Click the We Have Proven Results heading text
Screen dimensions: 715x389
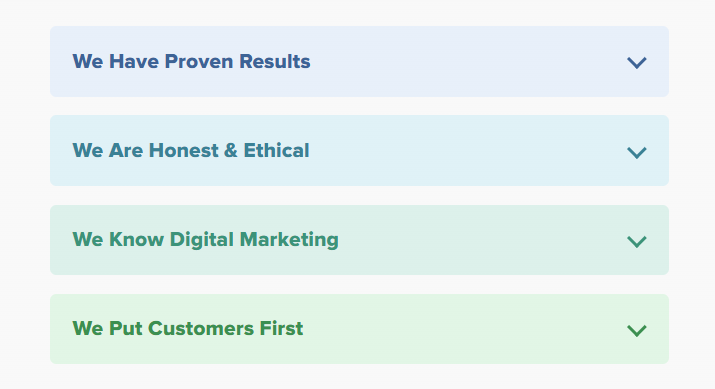pyautogui.click(x=192, y=61)
